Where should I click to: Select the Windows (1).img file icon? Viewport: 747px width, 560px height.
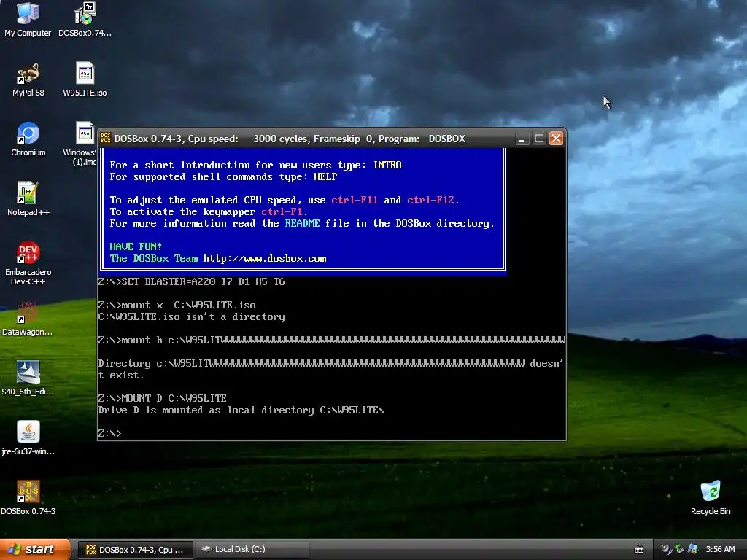(x=85, y=144)
